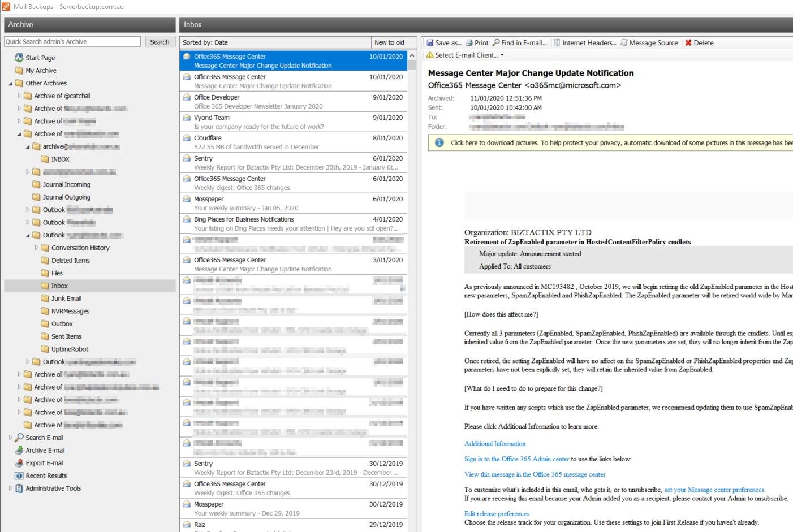Click the envelope icon of the Vyond Team message
Screen dimensions: 793x532
pos(187,118)
